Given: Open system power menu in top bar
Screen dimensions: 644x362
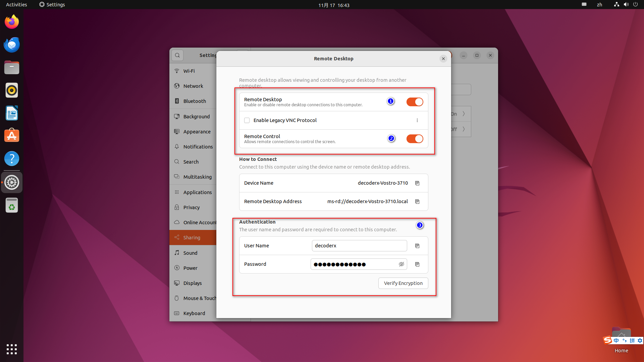Looking at the screenshot, I should pyautogui.click(x=635, y=5).
